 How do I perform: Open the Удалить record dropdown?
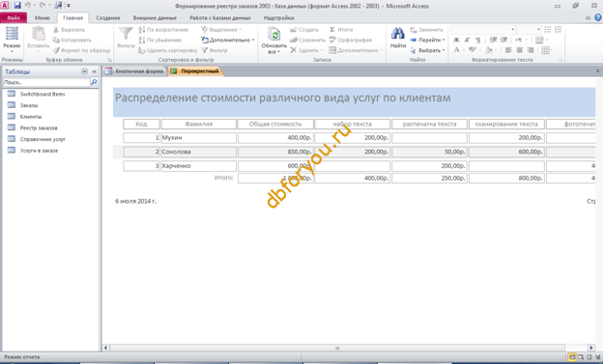307,50
